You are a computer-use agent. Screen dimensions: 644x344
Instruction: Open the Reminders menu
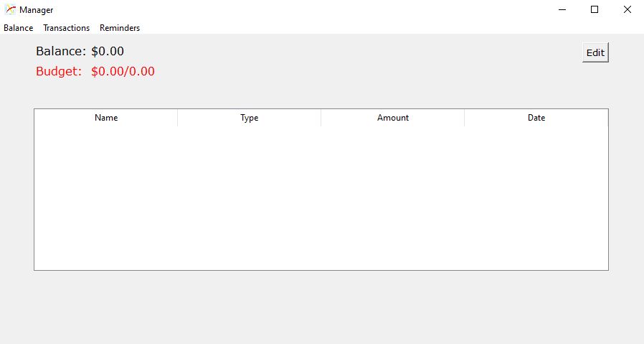(120, 28)
